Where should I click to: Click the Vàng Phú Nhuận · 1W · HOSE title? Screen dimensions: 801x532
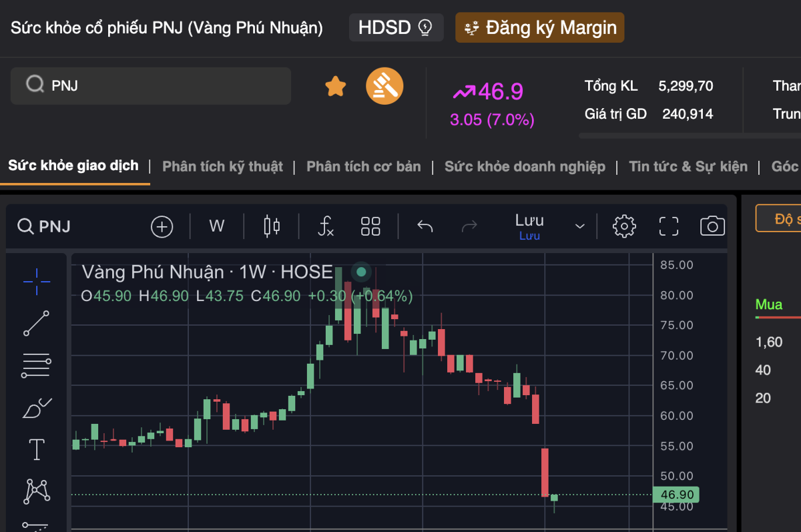[x=207, y=272]
